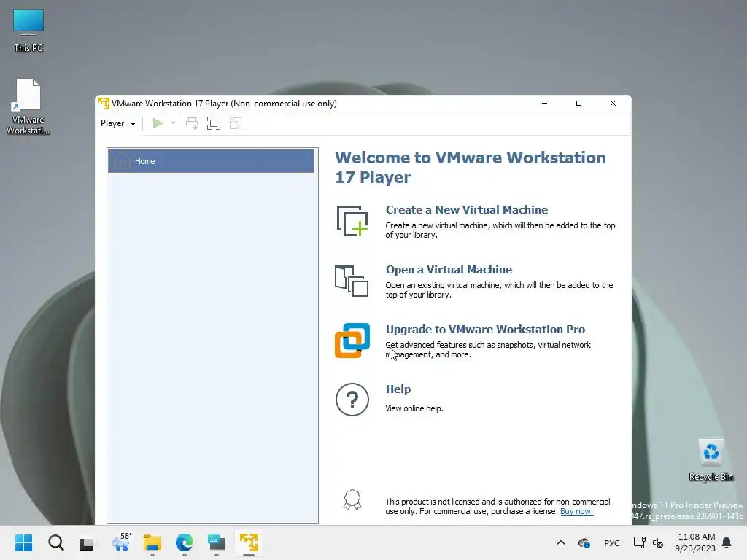This screenshot has width=747, height=560.
Task: Select the This PC desktop icon
Action: (28, 31)
